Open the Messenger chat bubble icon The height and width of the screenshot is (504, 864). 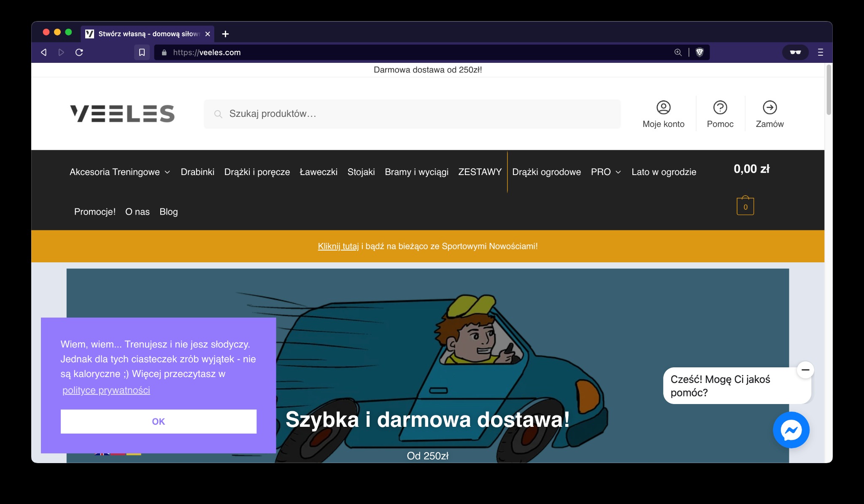791,430
